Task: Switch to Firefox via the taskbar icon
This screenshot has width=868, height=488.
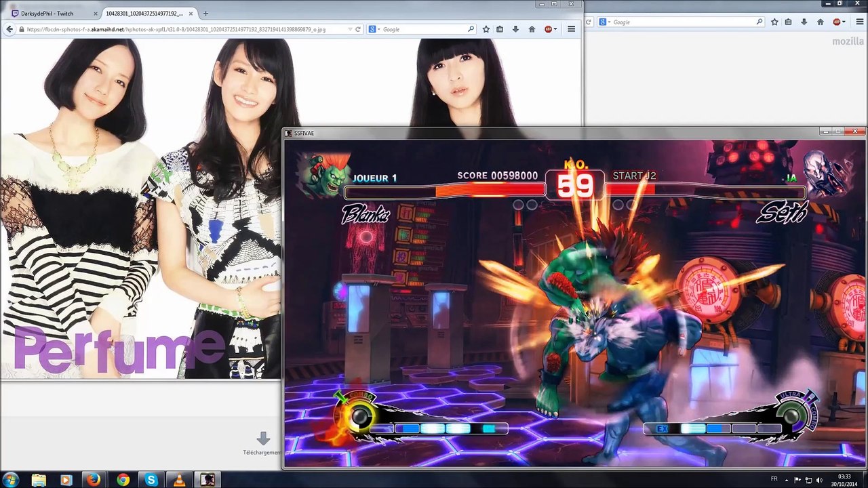Action: tap(94, 480)
